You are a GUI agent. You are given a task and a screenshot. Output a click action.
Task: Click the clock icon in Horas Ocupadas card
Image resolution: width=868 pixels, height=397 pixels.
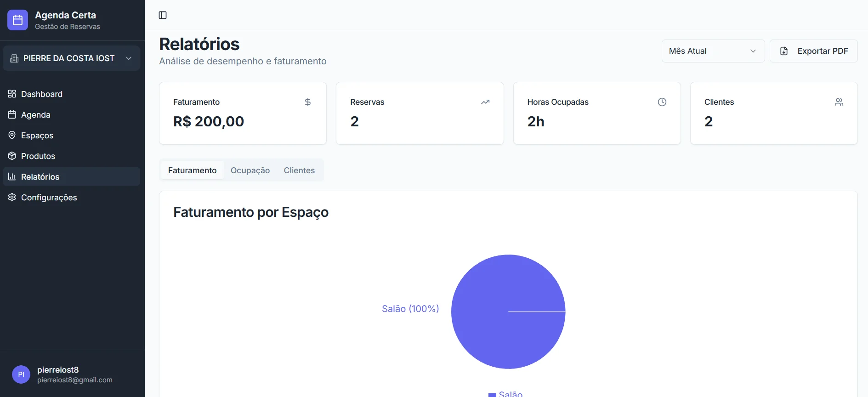[662, 102]
